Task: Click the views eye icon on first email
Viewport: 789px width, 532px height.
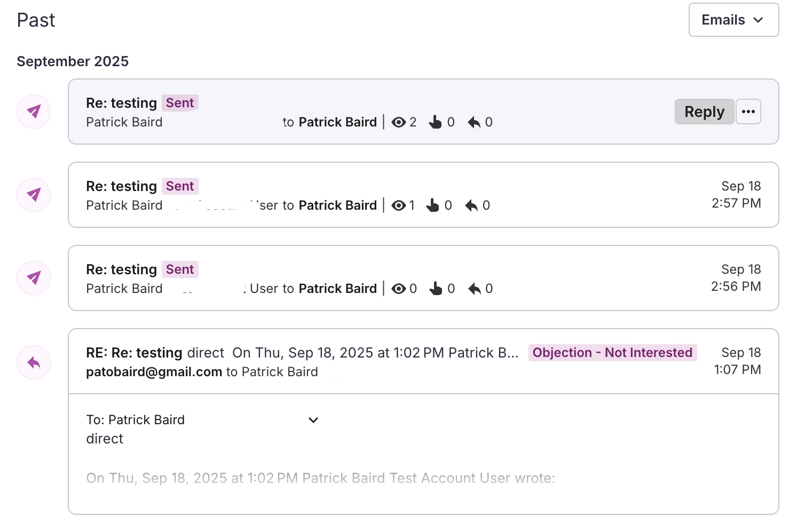Action: coord(398,122)
